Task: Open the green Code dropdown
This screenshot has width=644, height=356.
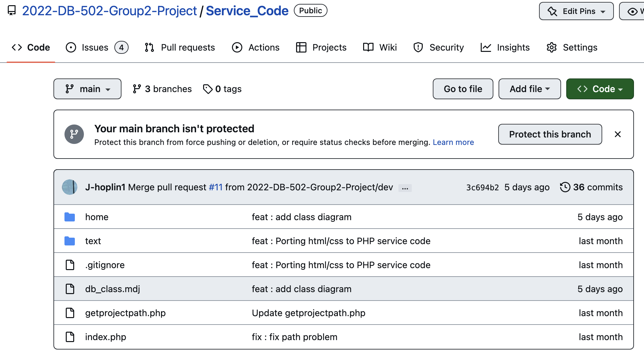Action: (600, 89)
